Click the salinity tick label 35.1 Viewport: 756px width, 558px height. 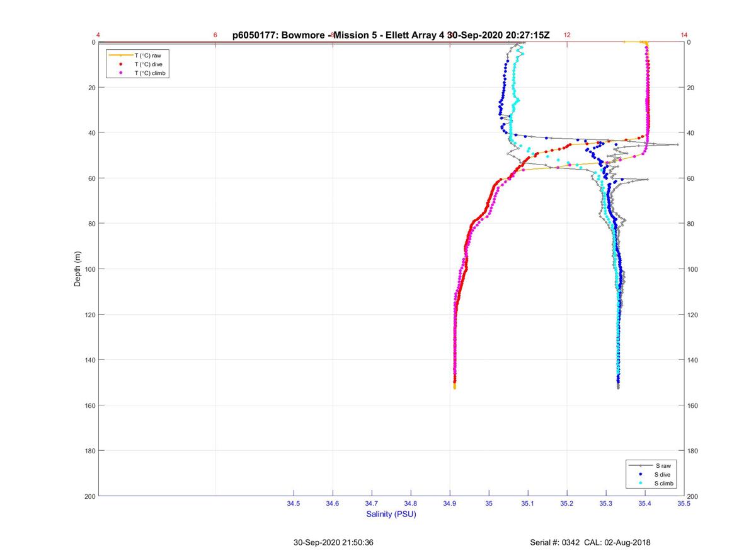tap(528, 503)
